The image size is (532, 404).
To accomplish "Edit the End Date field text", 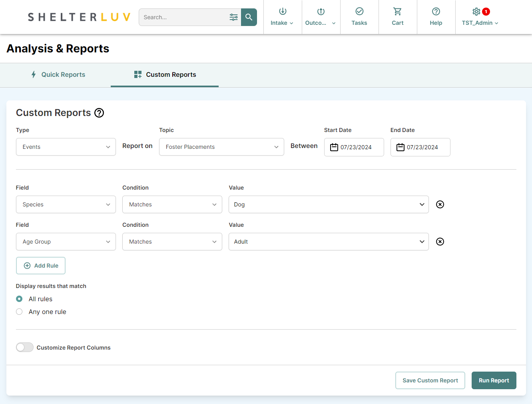I will point(422,147).
